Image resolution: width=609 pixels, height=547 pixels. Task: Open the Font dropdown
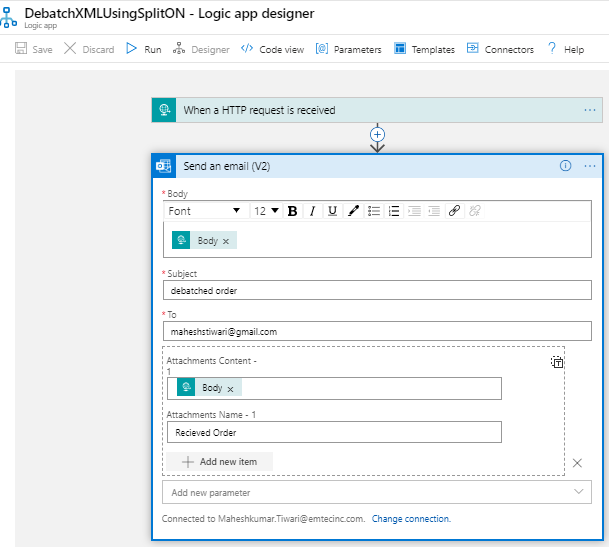205,211
